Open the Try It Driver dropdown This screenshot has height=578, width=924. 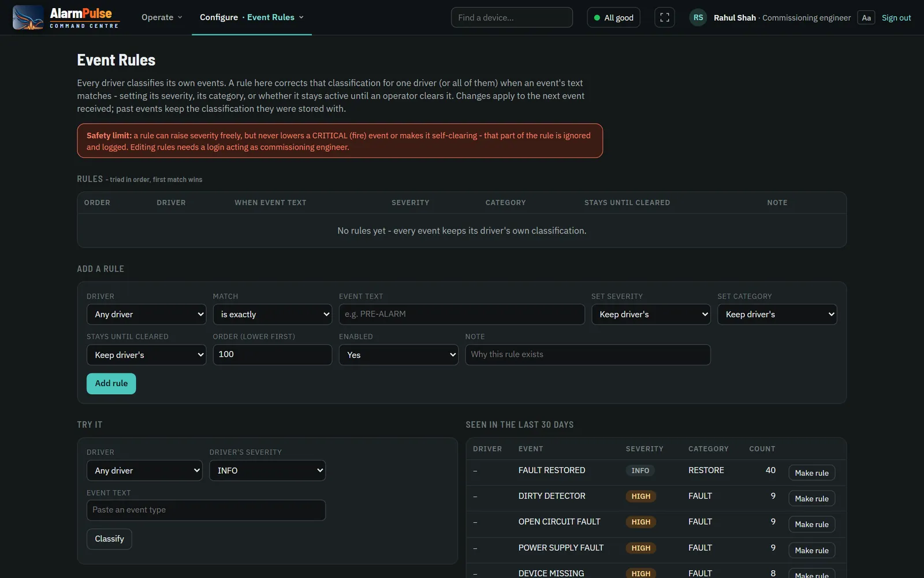coord(144,470)
